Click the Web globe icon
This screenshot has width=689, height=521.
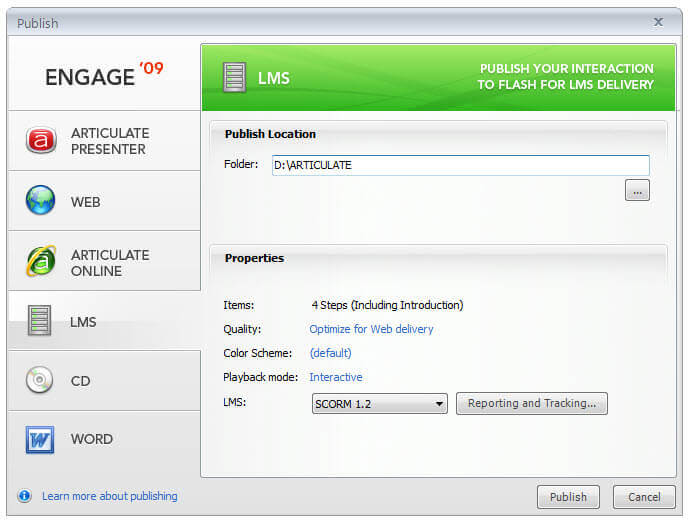point(40,200)
